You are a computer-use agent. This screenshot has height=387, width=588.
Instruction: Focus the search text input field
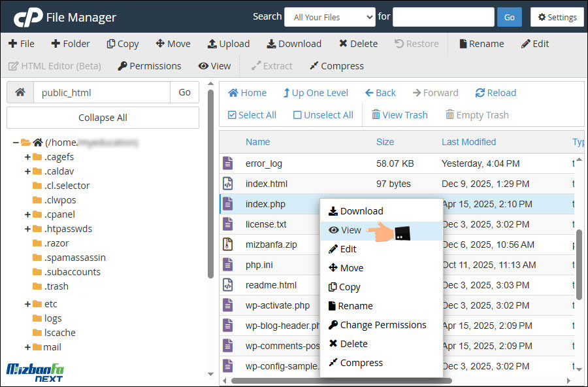click(x=442, y=17)
